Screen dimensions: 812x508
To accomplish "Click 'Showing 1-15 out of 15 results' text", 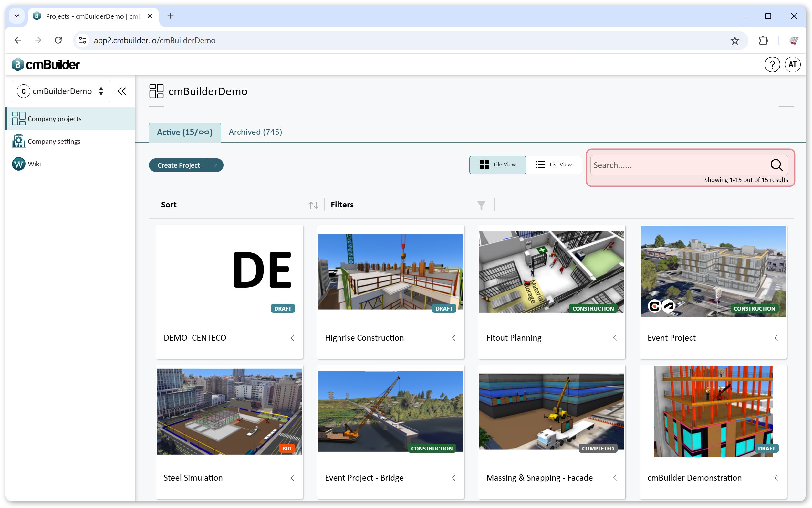I will point(746,180).
